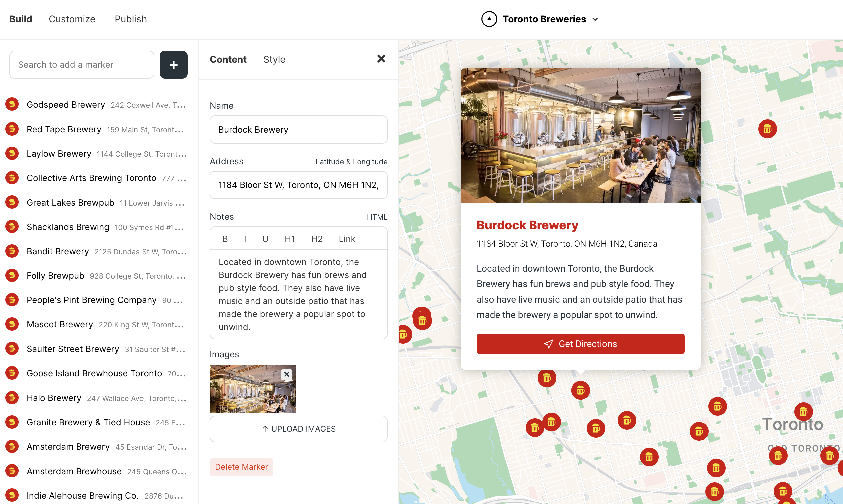The width and height of the screenshot is (843, 504).
Task: Close the marker editor panel
Action: coord(381,59)
